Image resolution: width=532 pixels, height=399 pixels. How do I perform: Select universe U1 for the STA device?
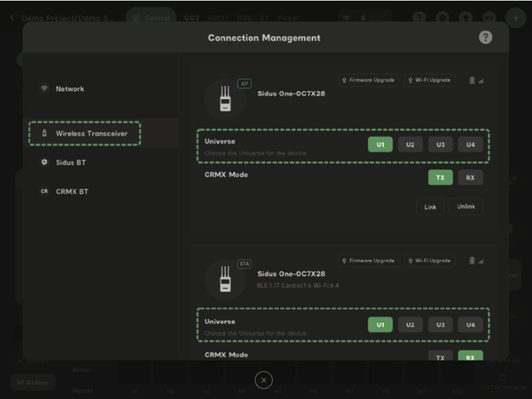pos(380,325)
